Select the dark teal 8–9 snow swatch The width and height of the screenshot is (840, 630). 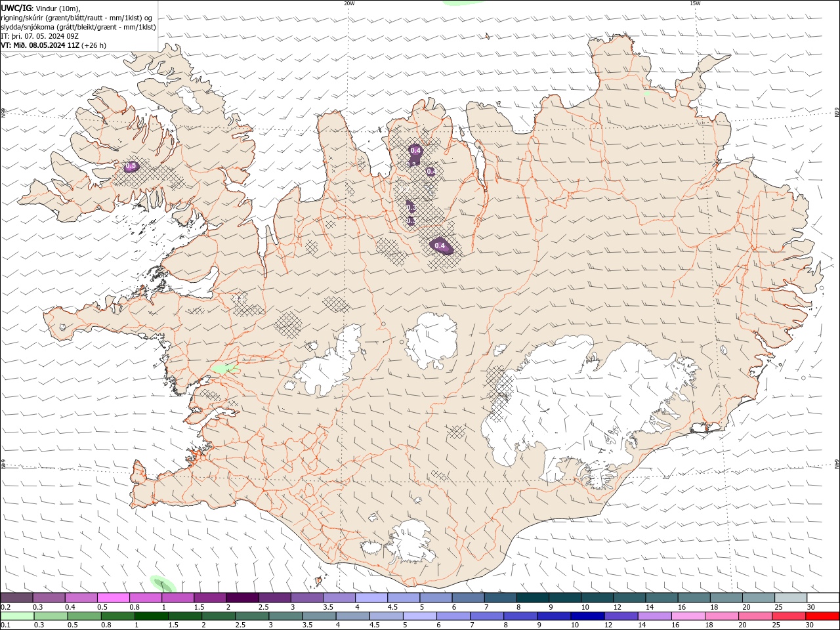pos(533,598)
